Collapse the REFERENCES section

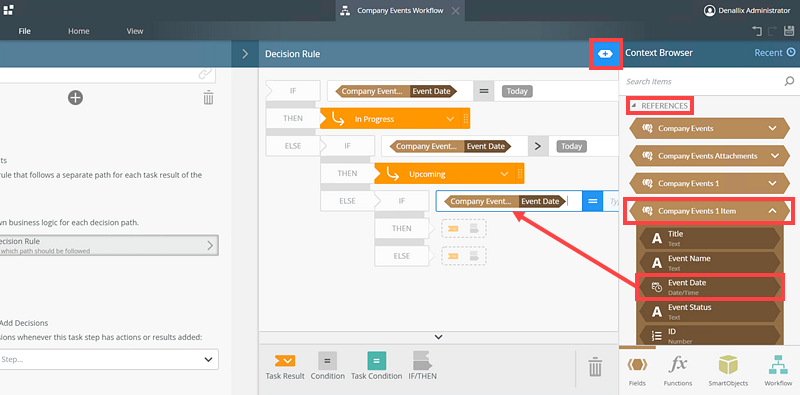click(x=634, y=106)
